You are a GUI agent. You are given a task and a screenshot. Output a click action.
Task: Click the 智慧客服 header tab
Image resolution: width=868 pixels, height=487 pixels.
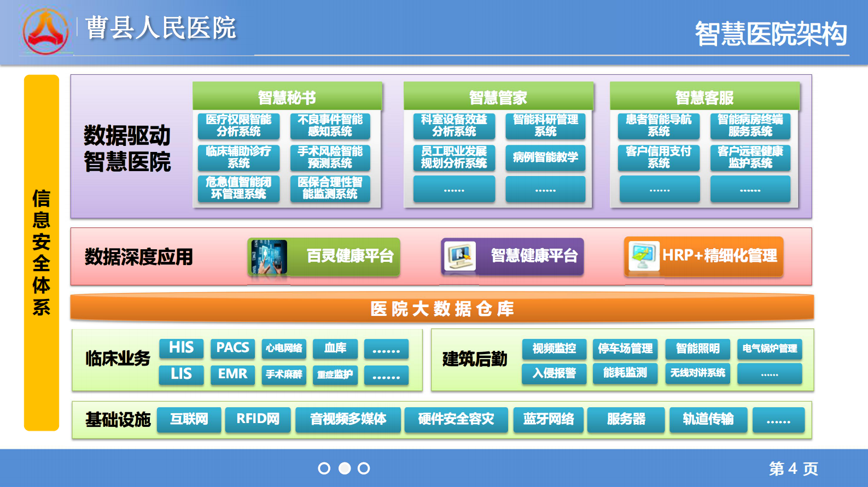click(704, 96)
